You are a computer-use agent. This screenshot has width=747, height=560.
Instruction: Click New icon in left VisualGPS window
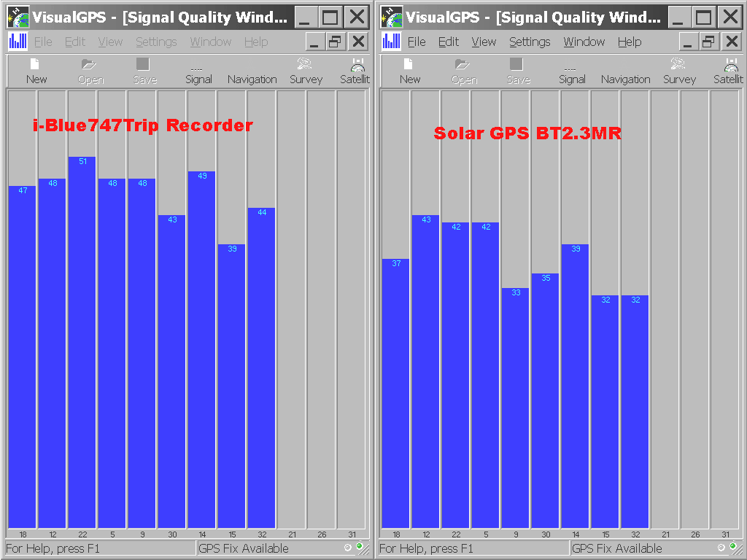pyautogui.click(x=36, y=71)
